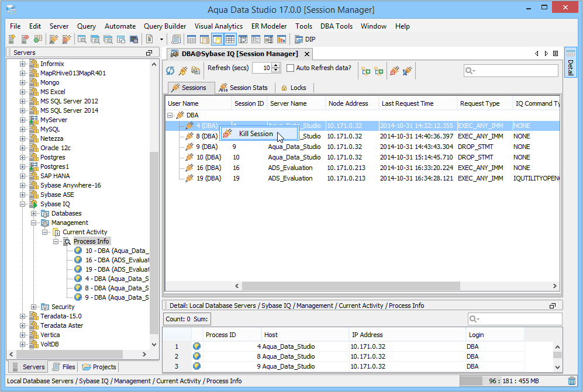Viewport: 583px width, 392px height.
Task: Click the garbage collector trash icon
Action: pyautogui.click(x=571, y=381)
